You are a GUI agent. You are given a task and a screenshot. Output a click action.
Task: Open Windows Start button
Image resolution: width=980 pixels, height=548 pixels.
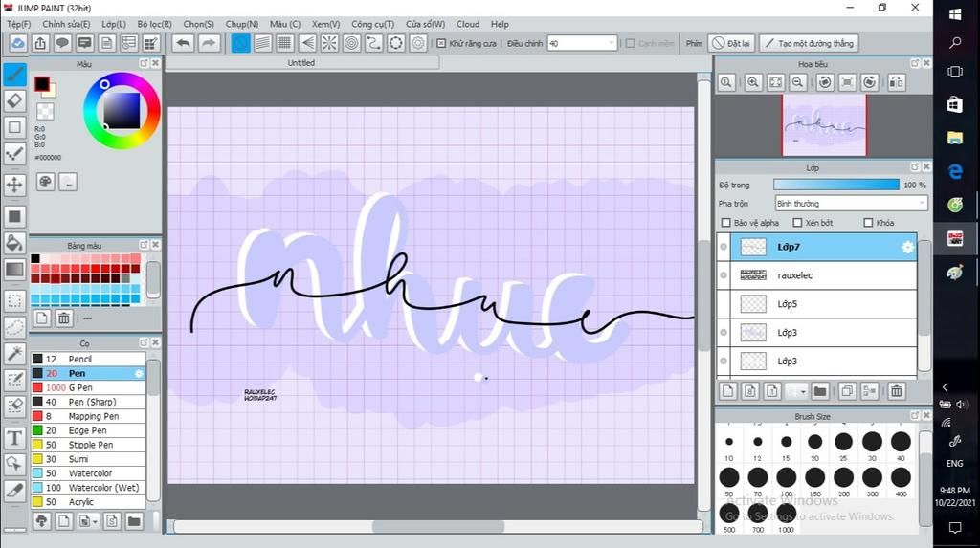pyautogui.click(x=955, y=14)
